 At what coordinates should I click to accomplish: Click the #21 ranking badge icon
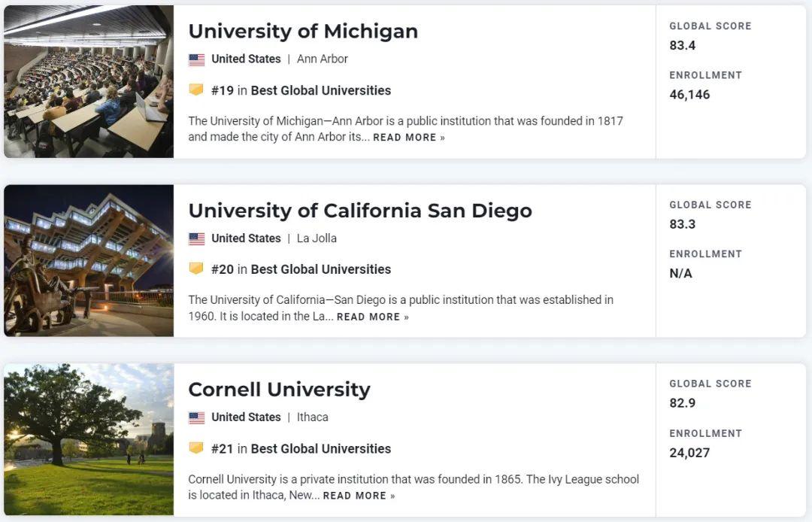pos(196,448)
